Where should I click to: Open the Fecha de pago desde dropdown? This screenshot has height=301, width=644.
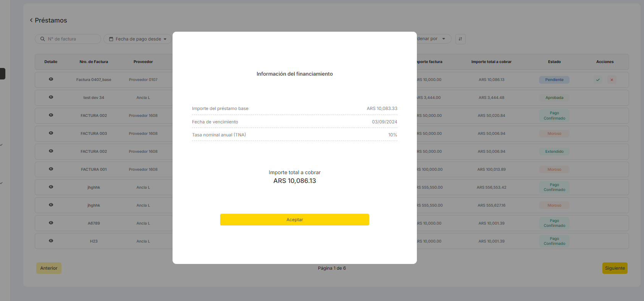point(138,39)
